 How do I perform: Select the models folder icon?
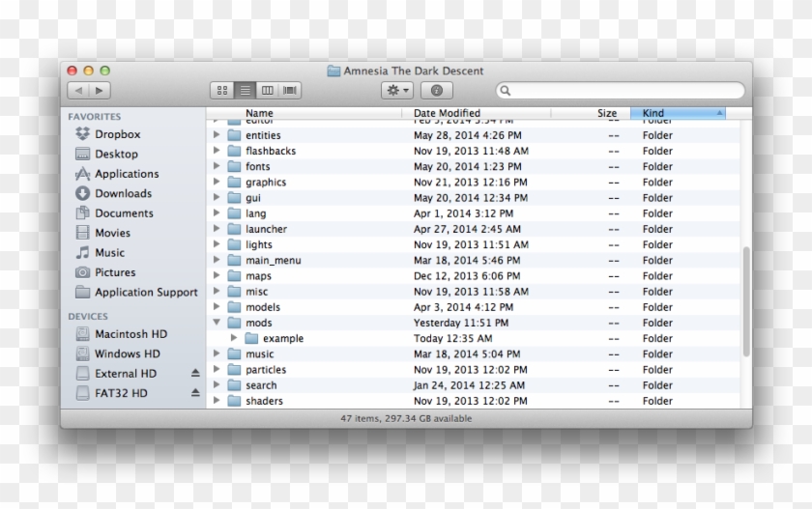[235, 307]
